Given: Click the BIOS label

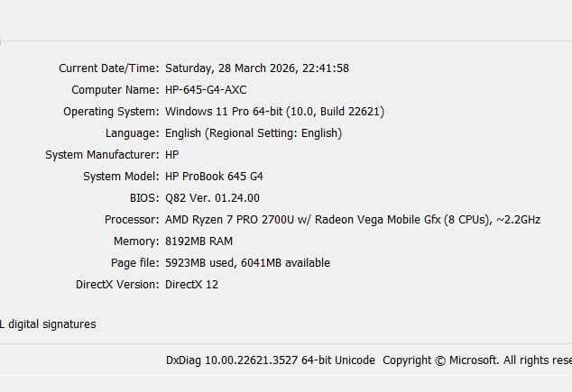Looking at the screenshot, I should pos(144,198).
